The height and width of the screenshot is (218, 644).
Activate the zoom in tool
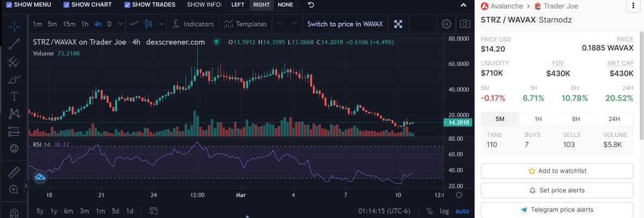(14, 189)
